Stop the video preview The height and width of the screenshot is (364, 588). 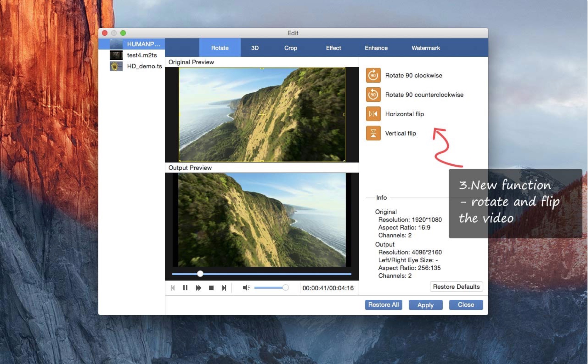tap(211, 288)
